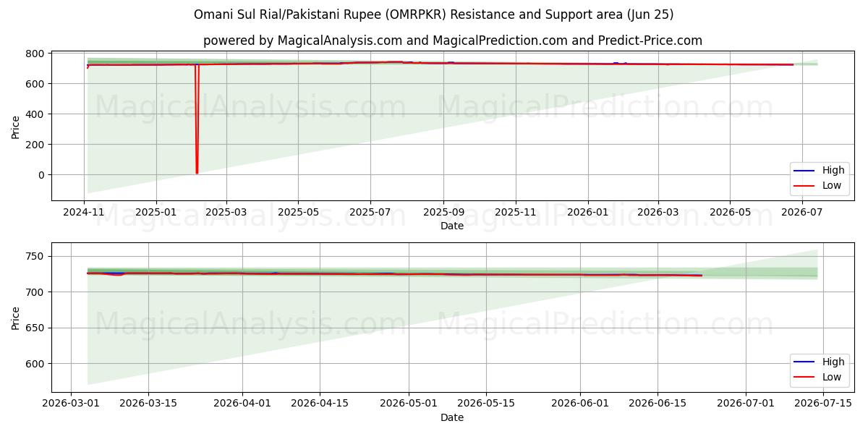
Task: Click the red Low legend line in bottom chart
Action: click(805, 376)
